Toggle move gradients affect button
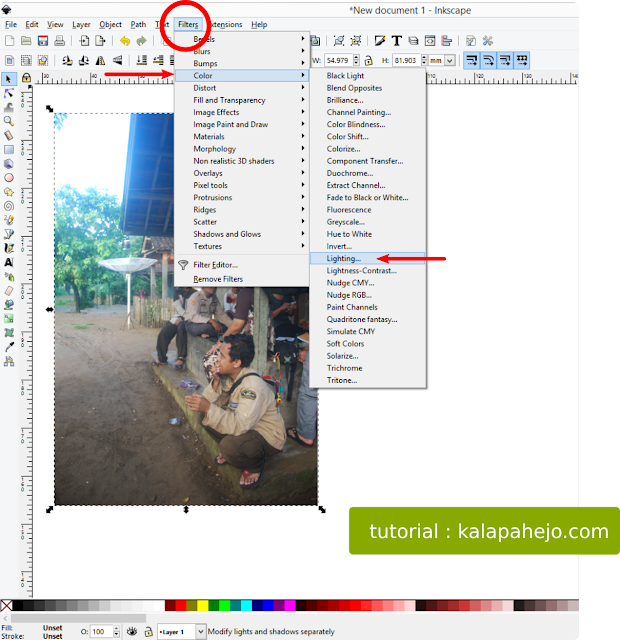 coord(505,60)
